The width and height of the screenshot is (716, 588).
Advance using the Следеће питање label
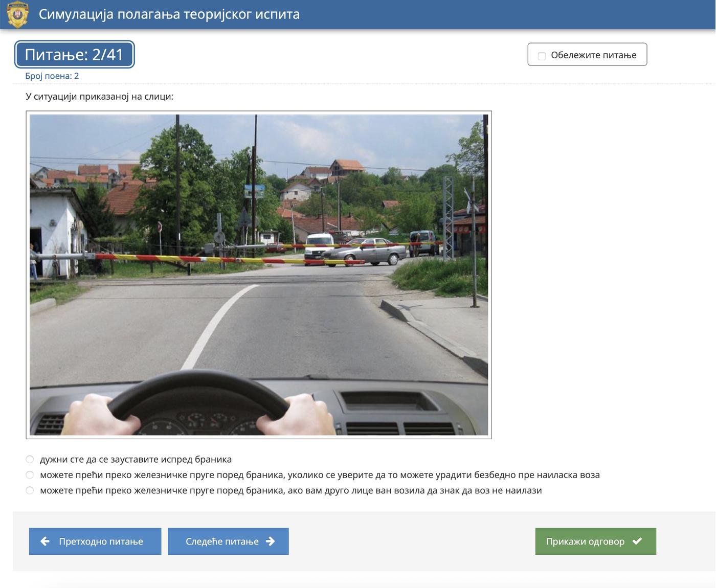(222, 541)
